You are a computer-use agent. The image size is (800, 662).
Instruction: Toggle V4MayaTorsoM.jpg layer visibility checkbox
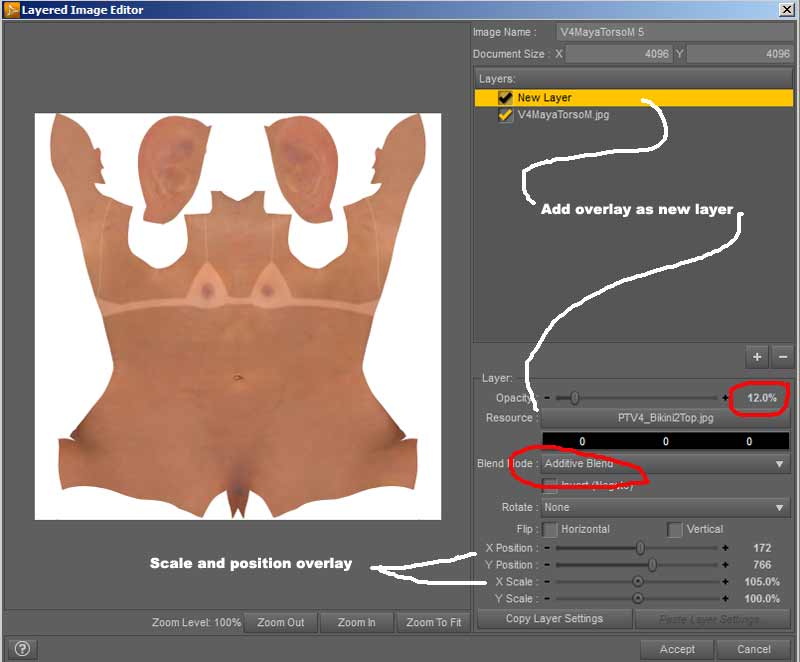[x=505, y=115]
